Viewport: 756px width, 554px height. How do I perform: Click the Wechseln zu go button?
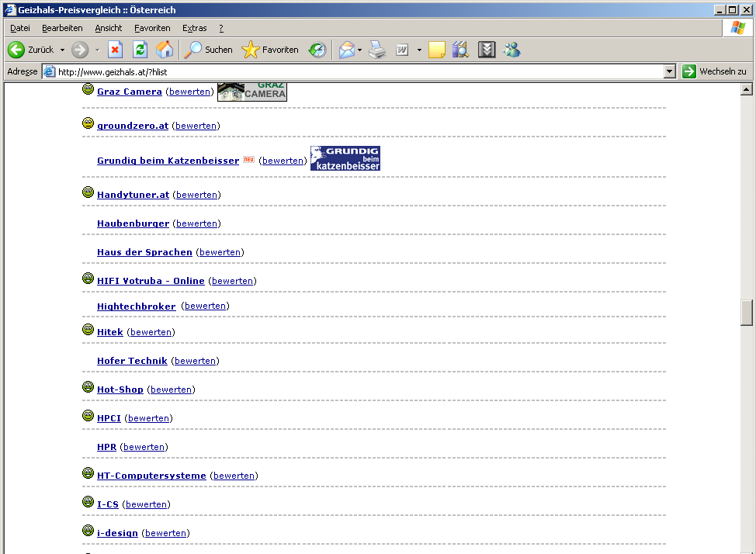click(715, 71)
